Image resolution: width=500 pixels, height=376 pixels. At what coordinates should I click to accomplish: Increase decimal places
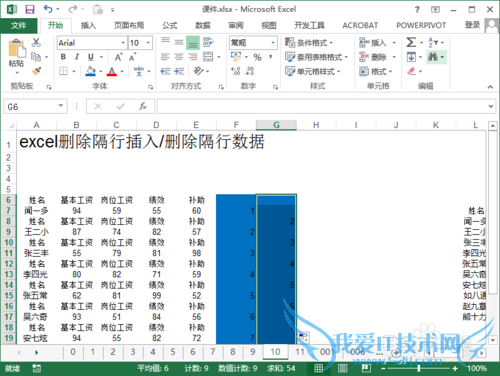click(236, 71)
